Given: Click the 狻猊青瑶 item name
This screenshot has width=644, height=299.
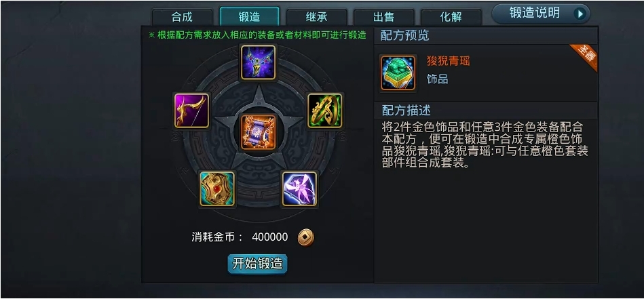Looking at the screenshot, I should (x=448, y=62).
